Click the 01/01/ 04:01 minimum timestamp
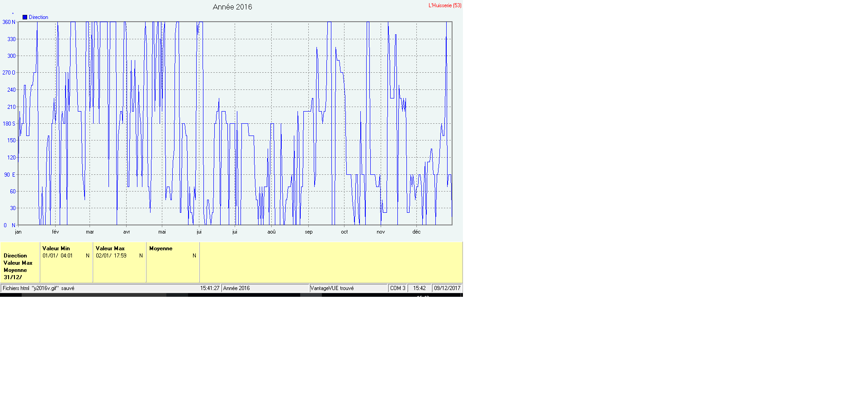Viewport: 868px width, 407px height. tap(57, 256)
